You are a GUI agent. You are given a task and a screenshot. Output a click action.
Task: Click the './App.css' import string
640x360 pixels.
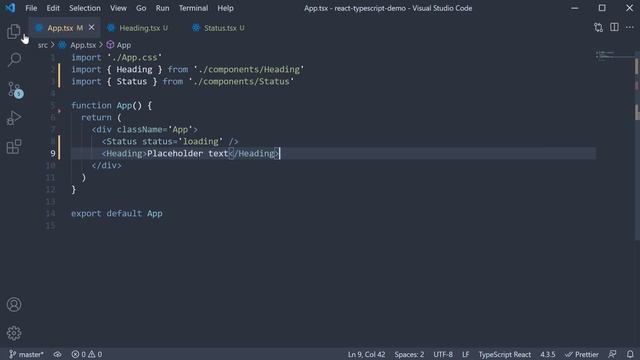pos(134,58)
